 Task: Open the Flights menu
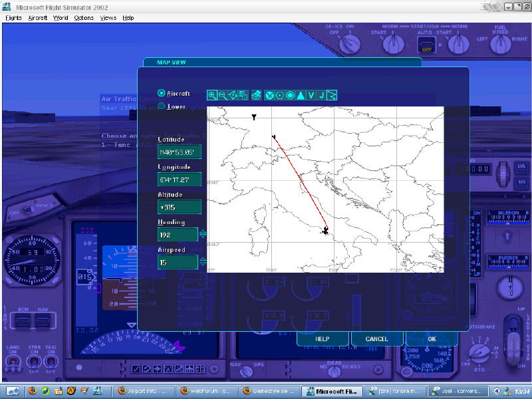click(13, 18)
